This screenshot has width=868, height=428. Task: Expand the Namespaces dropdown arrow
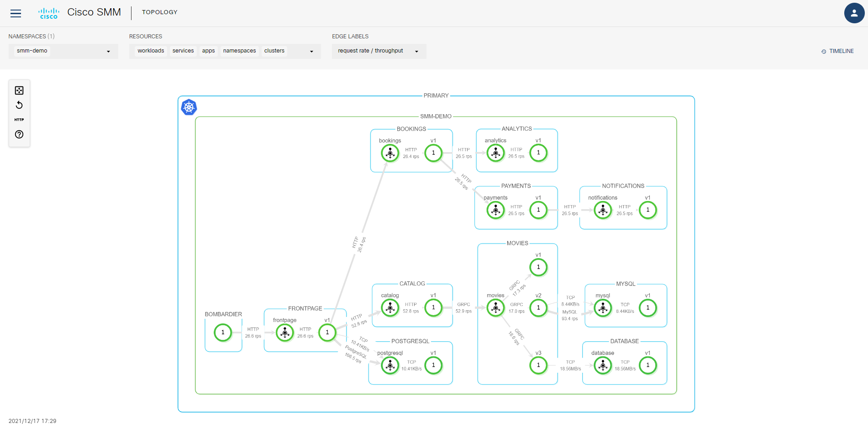[x=108, y=52]
